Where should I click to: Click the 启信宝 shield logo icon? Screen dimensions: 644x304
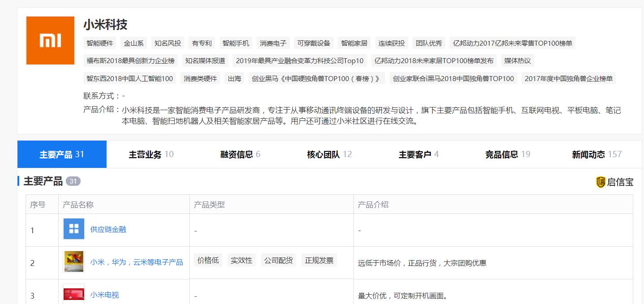[x=601, y=182]
